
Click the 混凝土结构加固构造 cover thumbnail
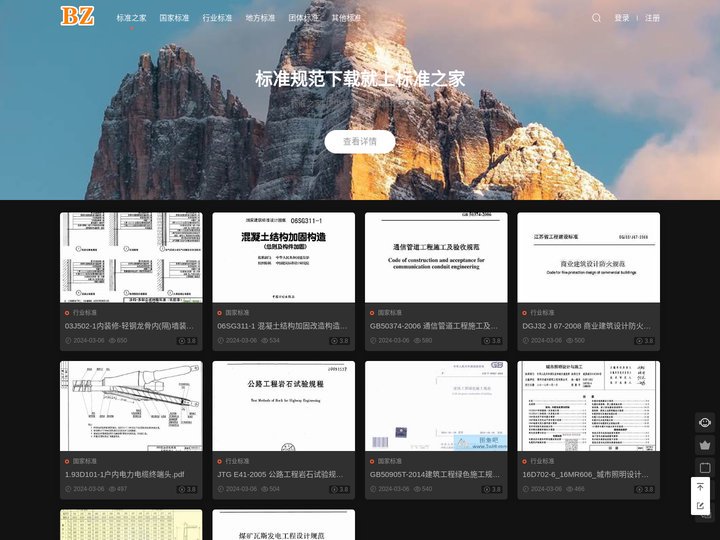284,258
